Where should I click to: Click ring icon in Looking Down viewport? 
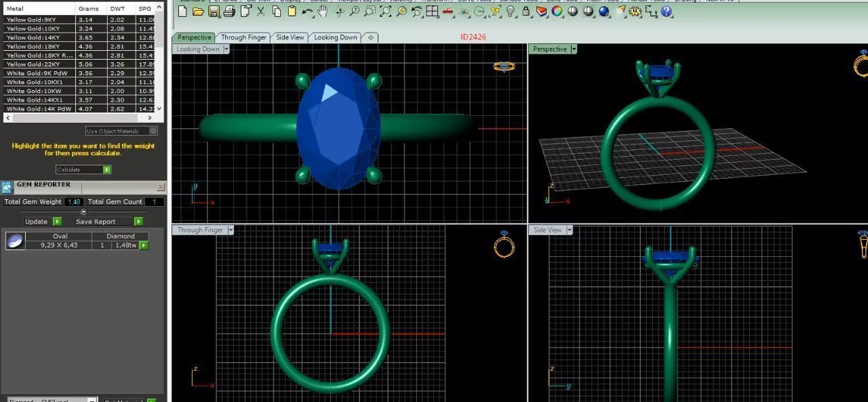[x=504, y=66]
